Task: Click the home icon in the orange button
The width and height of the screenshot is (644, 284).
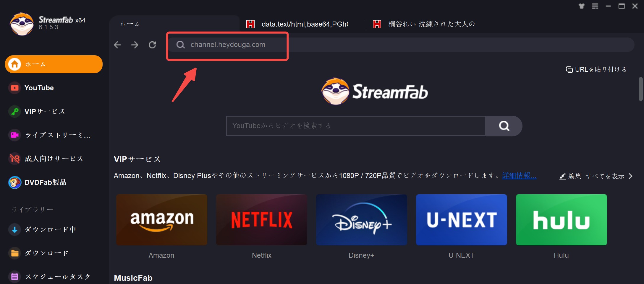Action: [14, 64]
